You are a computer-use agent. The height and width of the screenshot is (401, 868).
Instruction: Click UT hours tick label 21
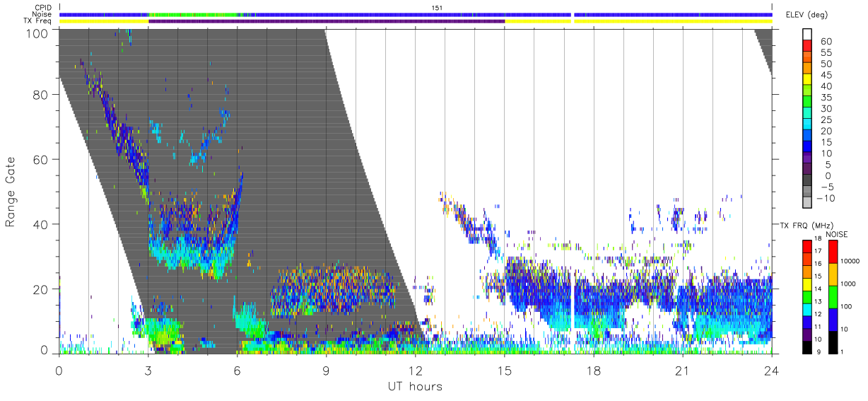click(682, 370)
